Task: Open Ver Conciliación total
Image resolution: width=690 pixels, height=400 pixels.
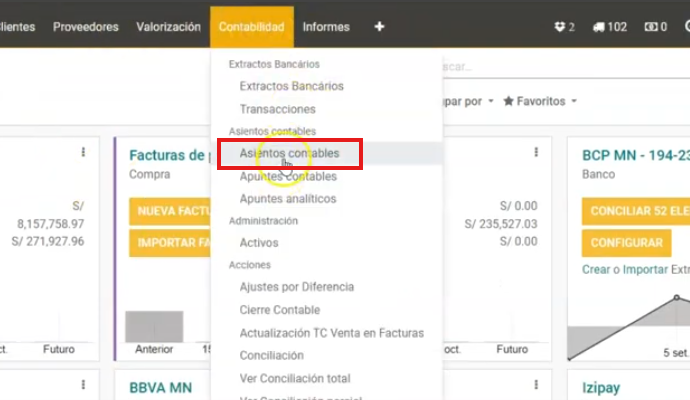Action: [295, 378]
